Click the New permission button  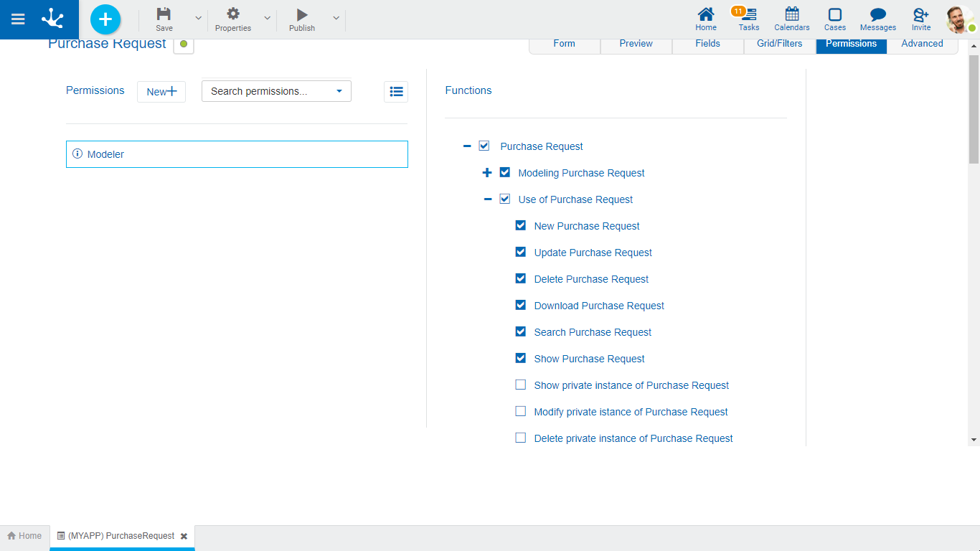[x=161, y=92]
